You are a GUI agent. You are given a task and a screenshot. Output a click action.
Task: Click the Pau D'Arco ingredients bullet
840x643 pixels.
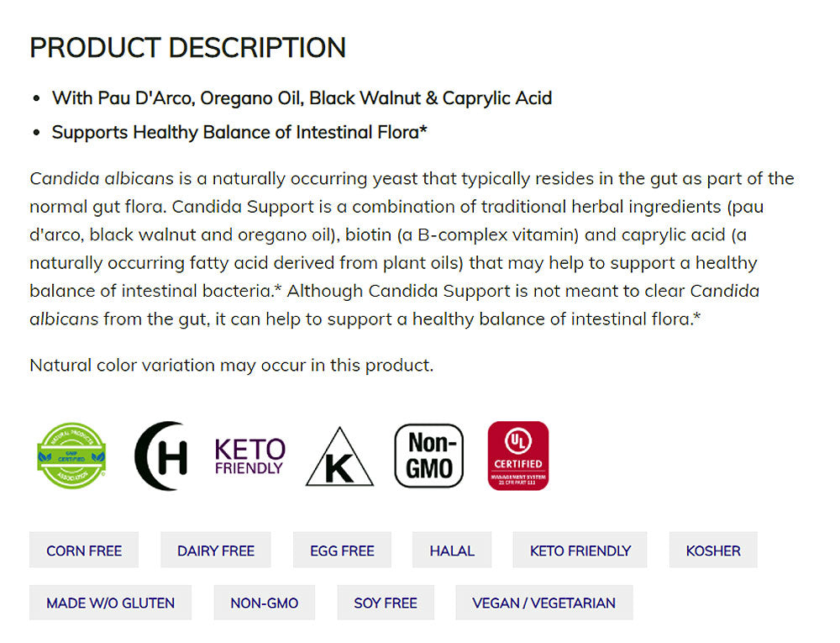point(302,98)
